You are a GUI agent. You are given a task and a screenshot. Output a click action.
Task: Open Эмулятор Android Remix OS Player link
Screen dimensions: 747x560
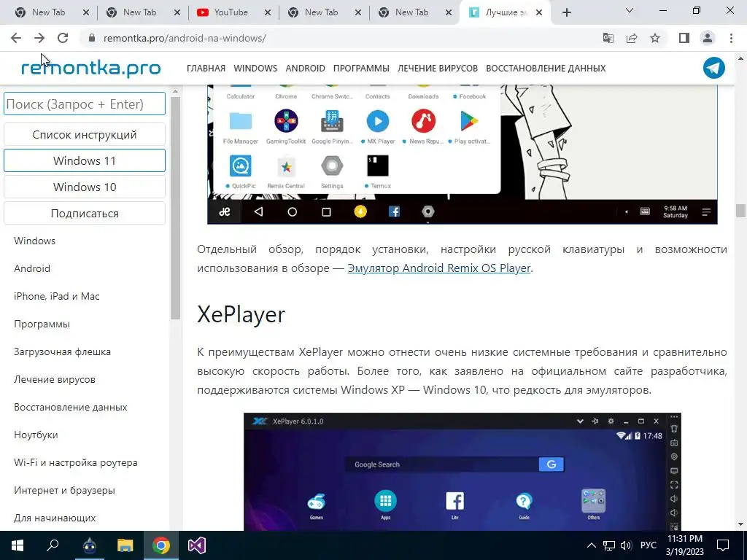pos(438,268)
